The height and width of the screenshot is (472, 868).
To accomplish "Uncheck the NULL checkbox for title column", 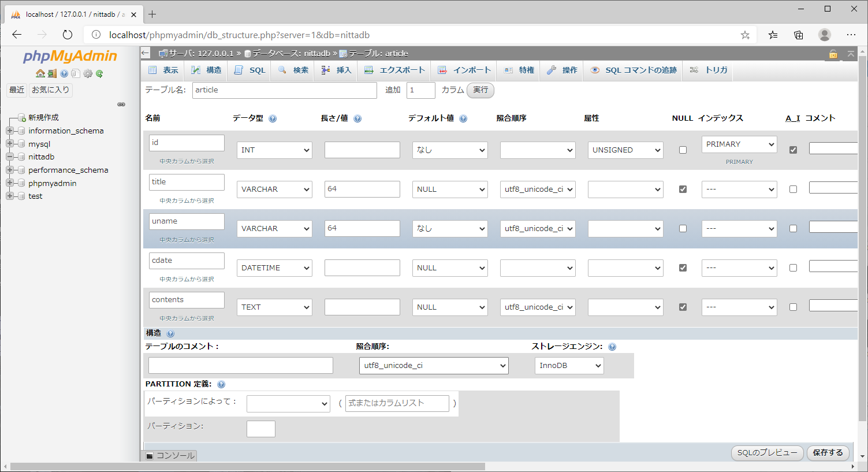I will click(x=683, y=189).
